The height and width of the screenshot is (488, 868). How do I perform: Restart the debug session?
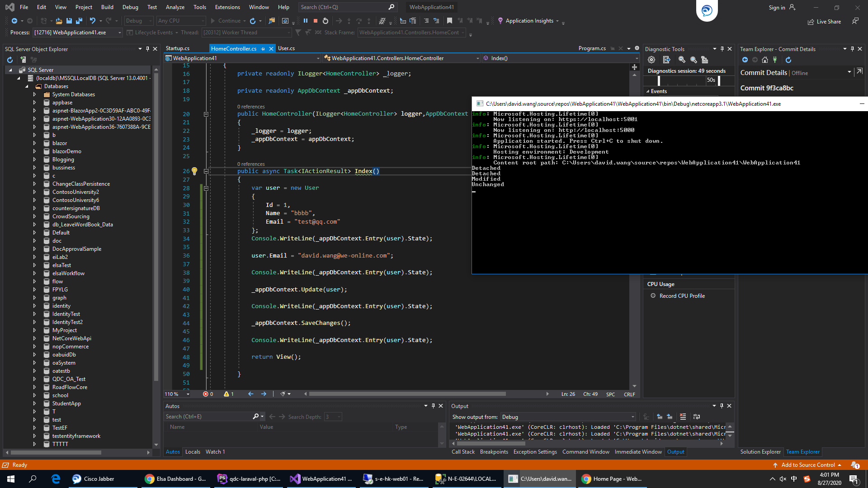click(x=325, y=21)
